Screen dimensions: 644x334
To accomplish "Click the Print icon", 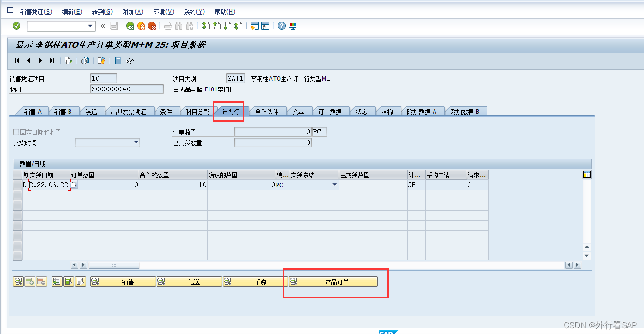I will (x=168, y=25).
